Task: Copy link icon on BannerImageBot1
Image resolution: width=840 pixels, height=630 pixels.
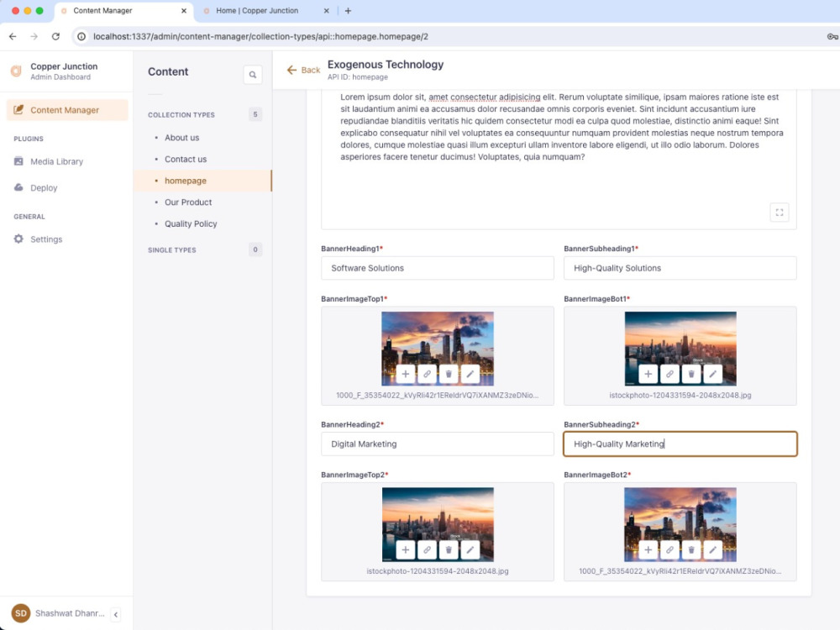Action: point(669,374)
